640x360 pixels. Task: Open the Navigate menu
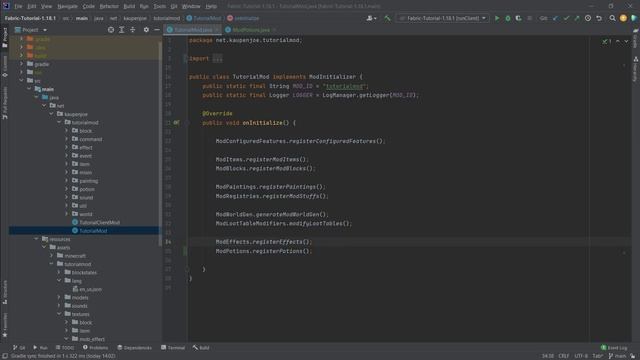pyautogui.click(x=67, y=7)
